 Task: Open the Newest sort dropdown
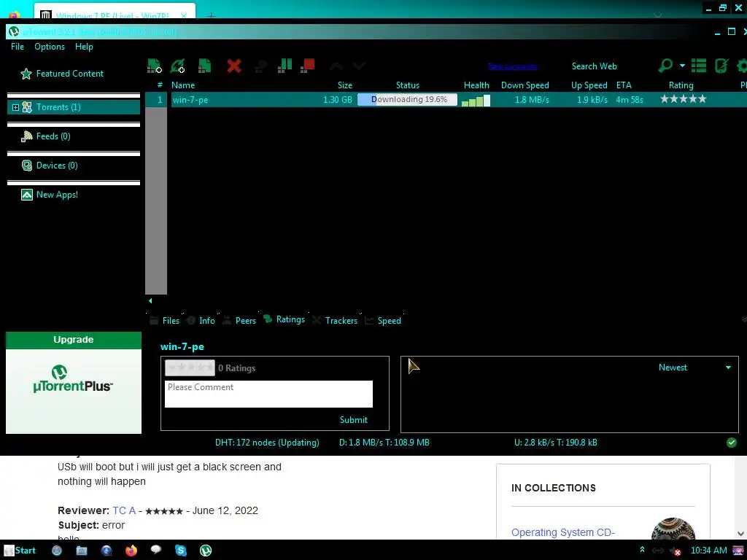coord(694,367)
